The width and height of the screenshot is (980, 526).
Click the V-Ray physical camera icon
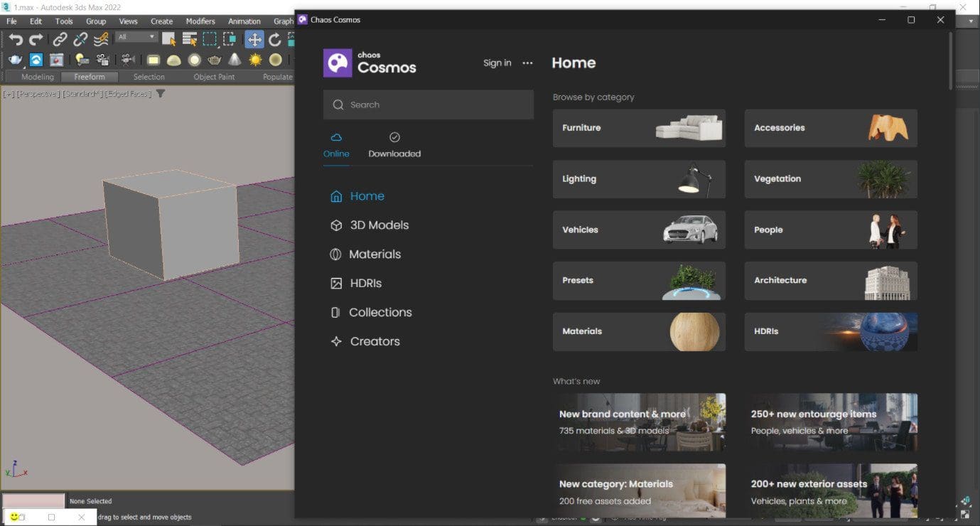click(129, 60)
